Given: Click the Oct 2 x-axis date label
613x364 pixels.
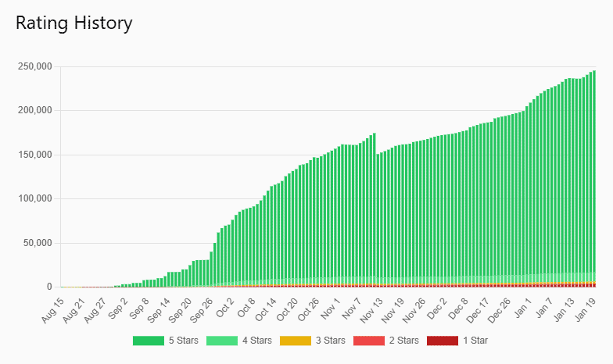Looking at the screenshot, I should [223, 305].
